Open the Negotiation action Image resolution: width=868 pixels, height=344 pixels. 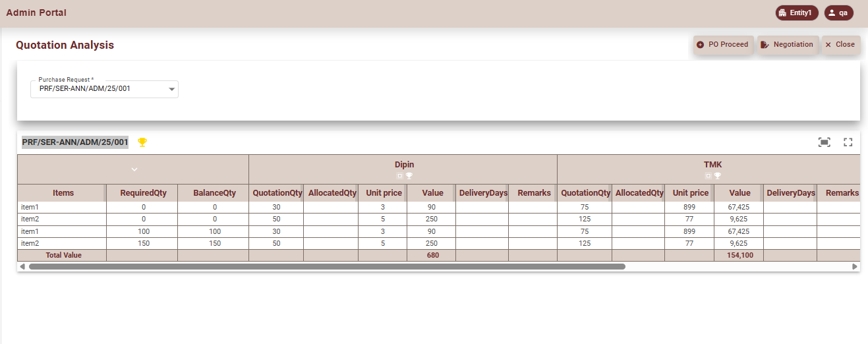click(x=787, y=45)
